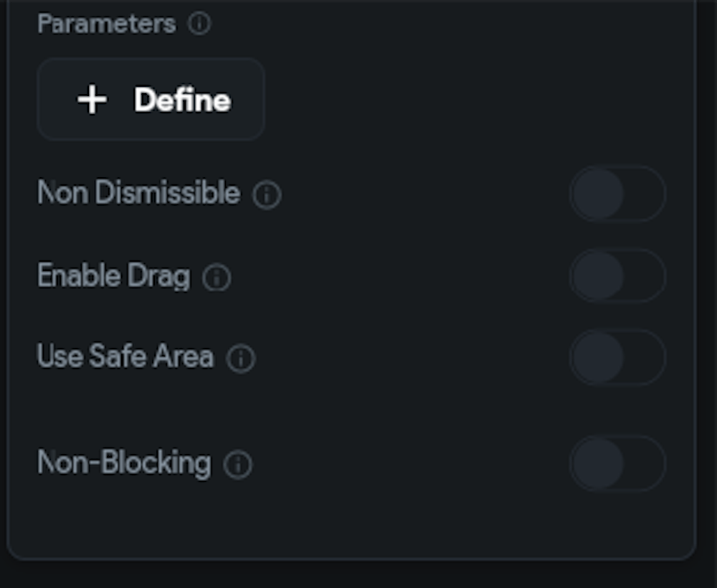This screenshot has width=717, height=588.
Task: Click the Enable Drag info icon
Action: [x=217, y=278]
